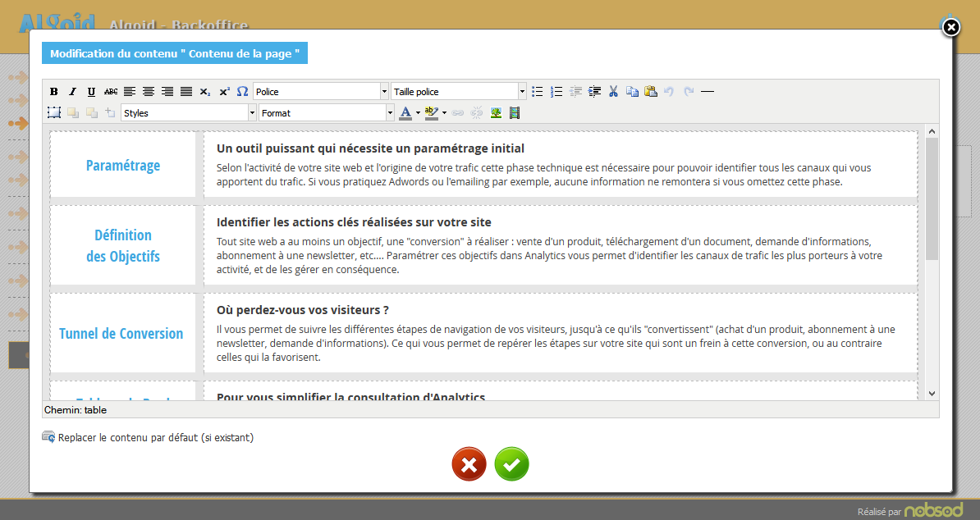Insert embedded media with the film icon
The width and height of the screenshot is (980, 520).
[x=515, y=112]
